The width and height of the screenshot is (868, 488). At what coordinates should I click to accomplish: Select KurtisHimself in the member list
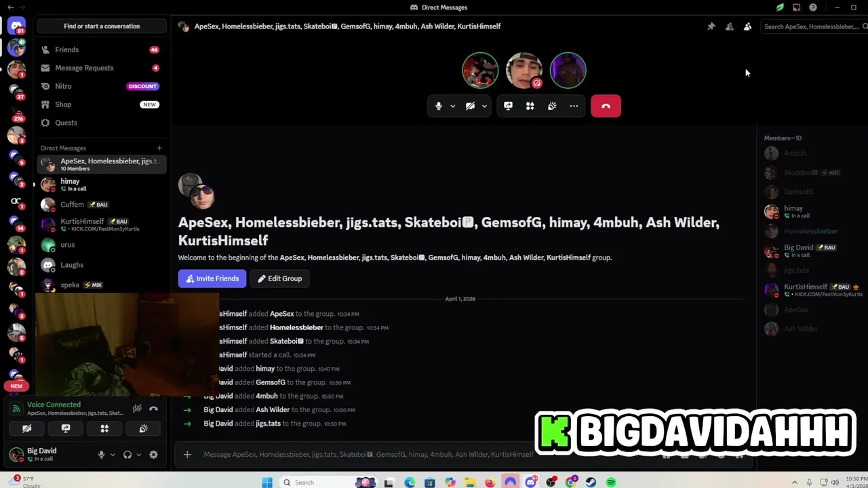point(812,290)
